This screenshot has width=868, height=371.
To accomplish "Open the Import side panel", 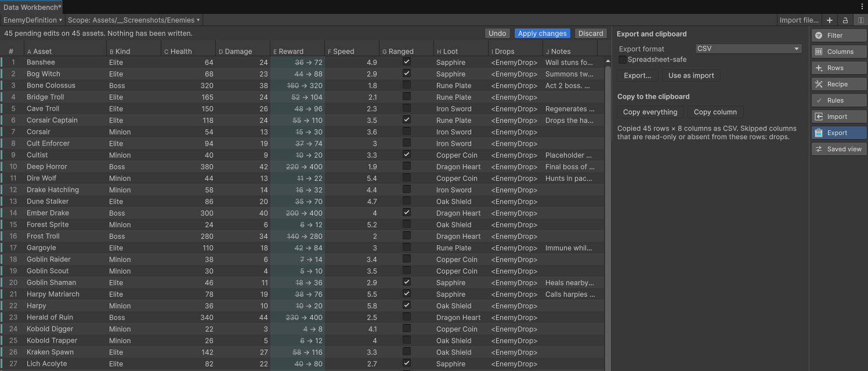I will (839, 117).
